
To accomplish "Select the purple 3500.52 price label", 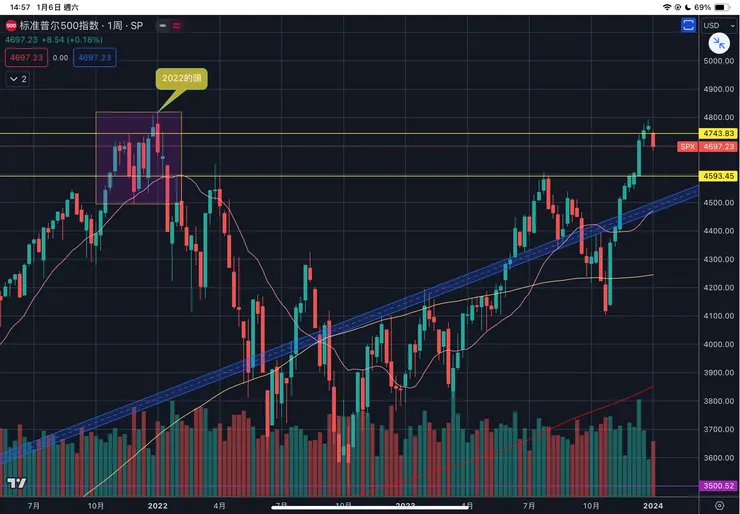I will pyautogui.click(x=716, y=486).
